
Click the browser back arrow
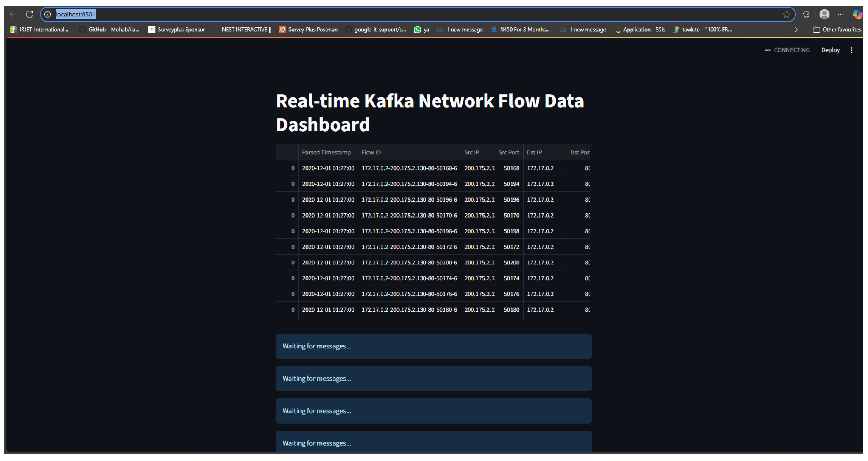[x=13, y=14]
